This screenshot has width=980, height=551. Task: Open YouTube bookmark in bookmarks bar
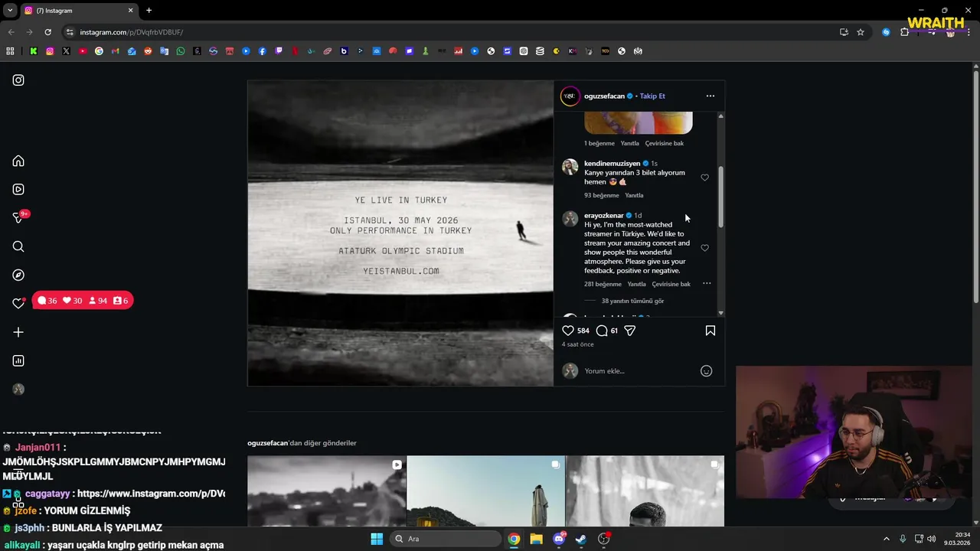(x=83, y=51)
